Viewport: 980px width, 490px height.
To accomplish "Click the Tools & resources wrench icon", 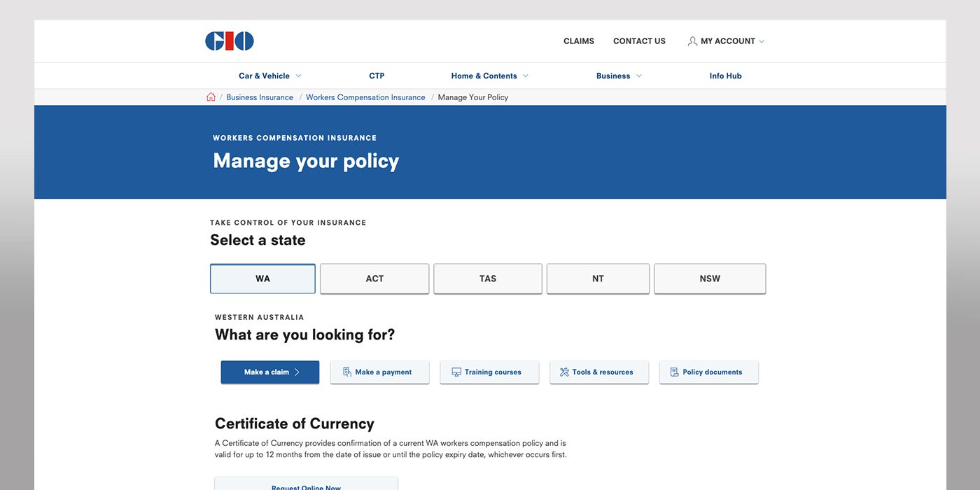I will pos(564,372).
